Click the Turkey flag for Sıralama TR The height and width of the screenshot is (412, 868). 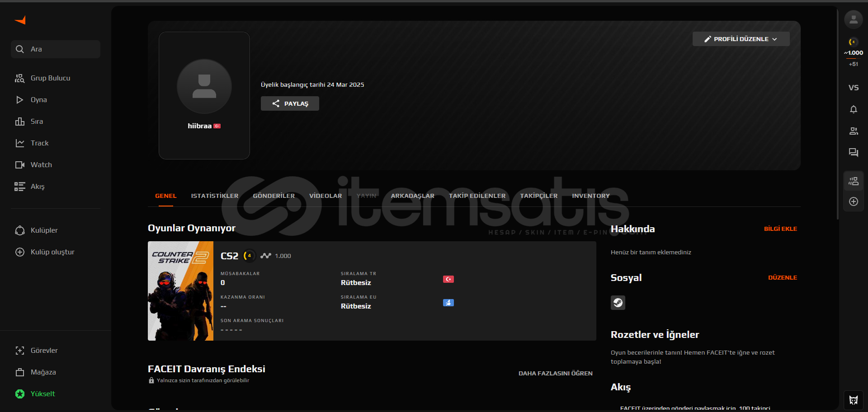click(x=448, y=279)
